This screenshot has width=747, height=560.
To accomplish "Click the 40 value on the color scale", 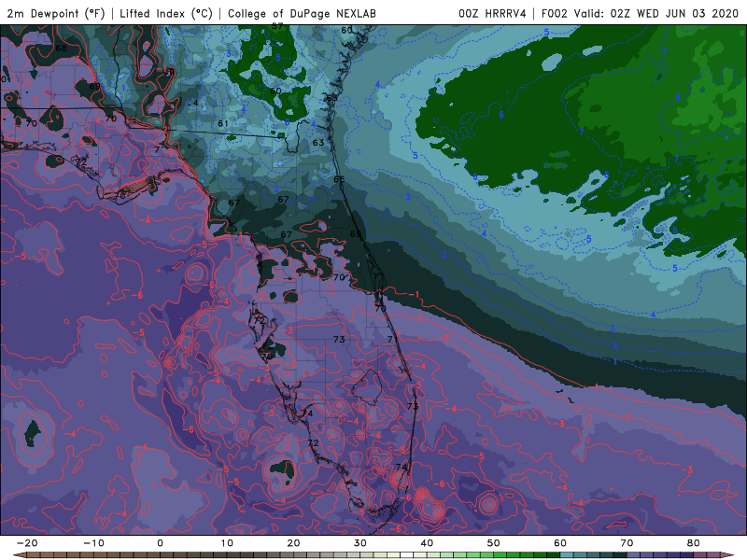I will pos(427,543).
